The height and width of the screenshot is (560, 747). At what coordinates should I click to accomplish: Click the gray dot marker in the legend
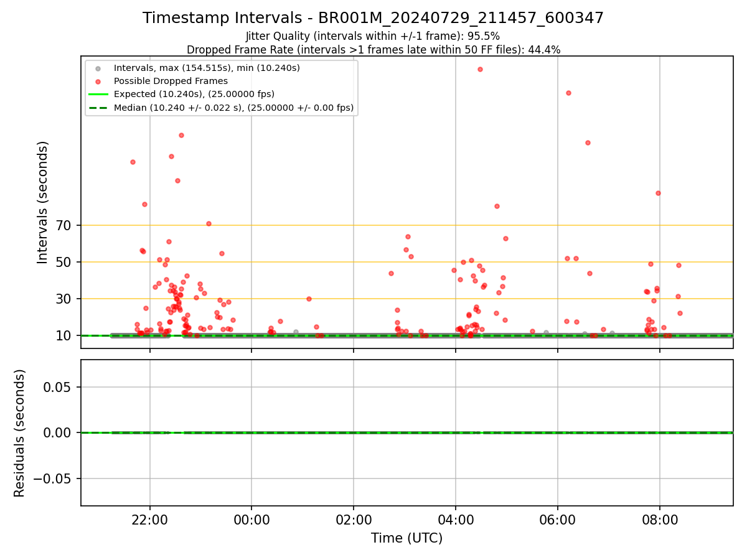tap(98, 68)
